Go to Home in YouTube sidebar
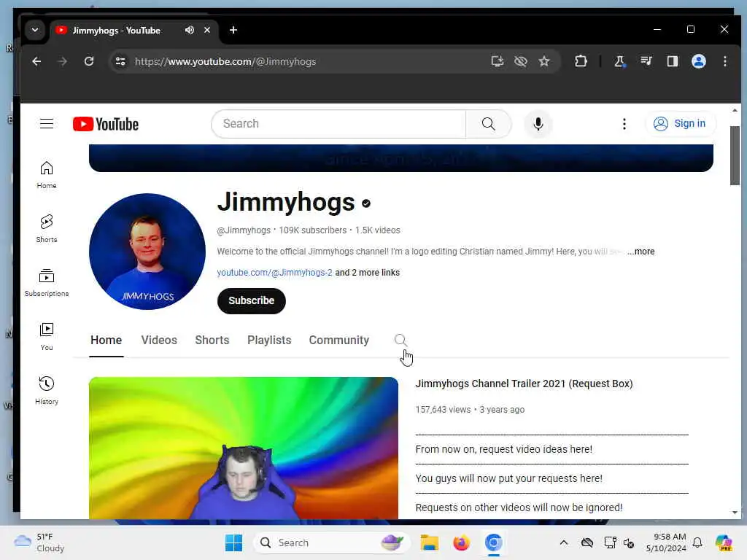The width and height of the screenshot is (747, 560). (x=47, y=175)
